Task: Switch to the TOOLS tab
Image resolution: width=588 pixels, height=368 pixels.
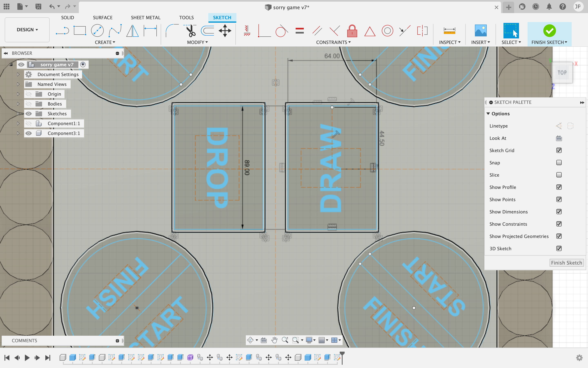Action: (186, 18)
